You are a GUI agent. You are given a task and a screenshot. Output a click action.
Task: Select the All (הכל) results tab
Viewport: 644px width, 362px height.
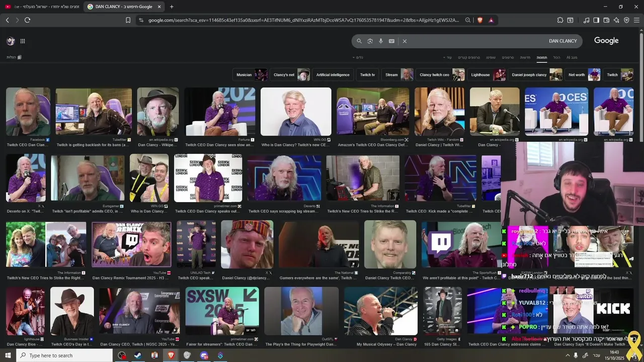point(556,57)
